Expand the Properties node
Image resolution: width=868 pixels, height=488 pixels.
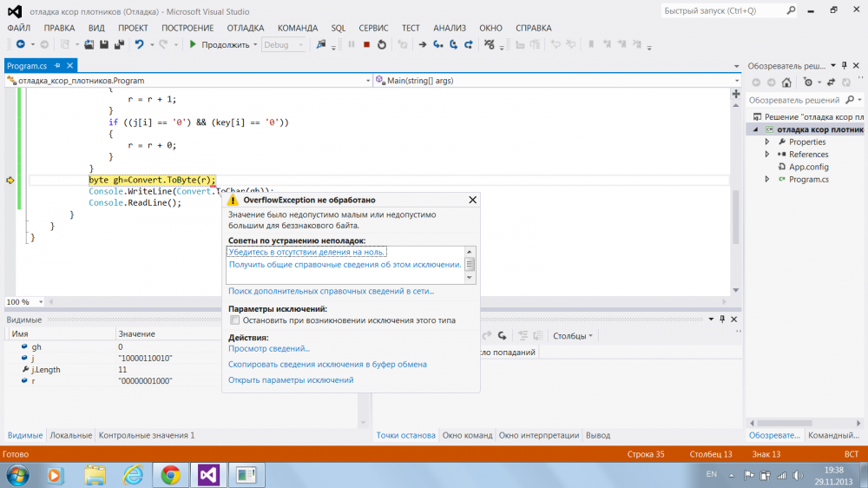click(x=767, y=142)
